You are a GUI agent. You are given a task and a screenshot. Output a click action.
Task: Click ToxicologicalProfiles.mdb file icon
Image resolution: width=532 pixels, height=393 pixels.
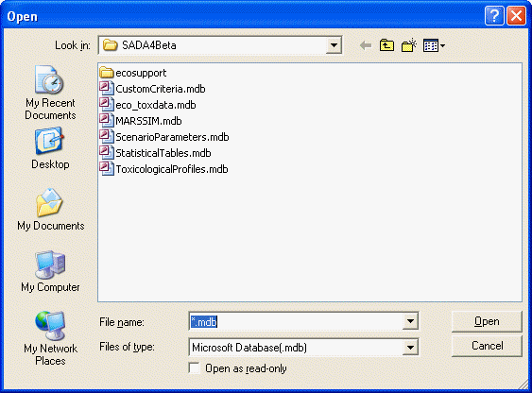tap(106, 169)
